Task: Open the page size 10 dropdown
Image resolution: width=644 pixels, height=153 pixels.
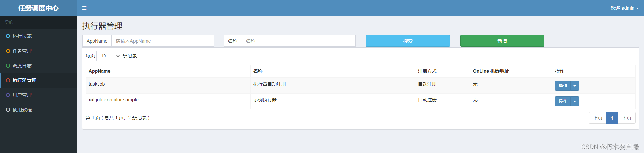Action: pos(109,56)
